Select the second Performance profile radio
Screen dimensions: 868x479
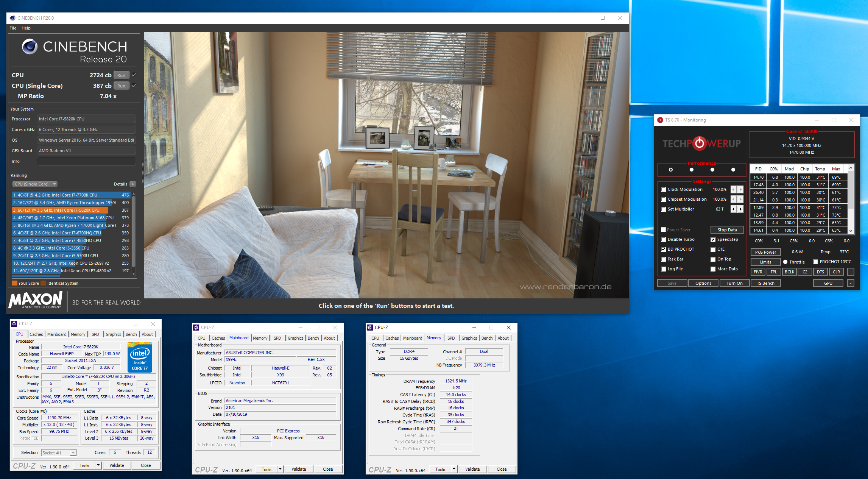[x=691, y=170]
